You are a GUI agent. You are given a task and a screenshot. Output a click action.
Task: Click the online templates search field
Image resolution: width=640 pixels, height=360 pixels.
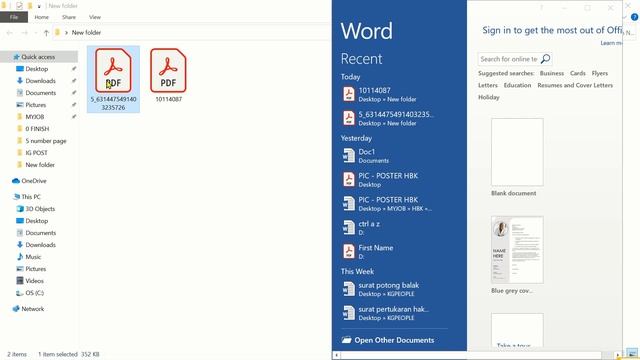pos(509,59)
